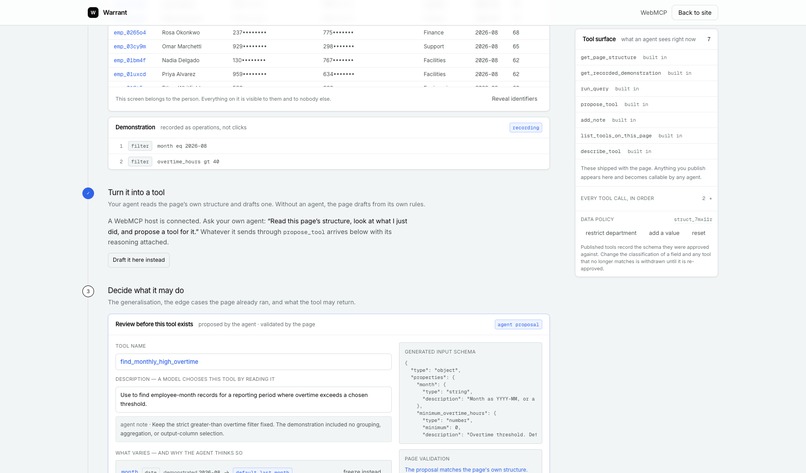Expand Every tool call, in order
The width and height of the screenshot is (806, 473).
(x=646, y=198)
